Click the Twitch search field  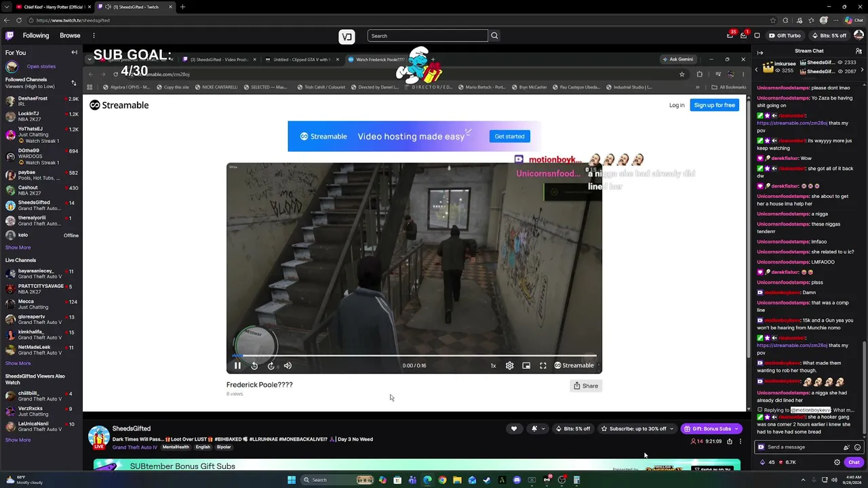[x=427, y=35]
